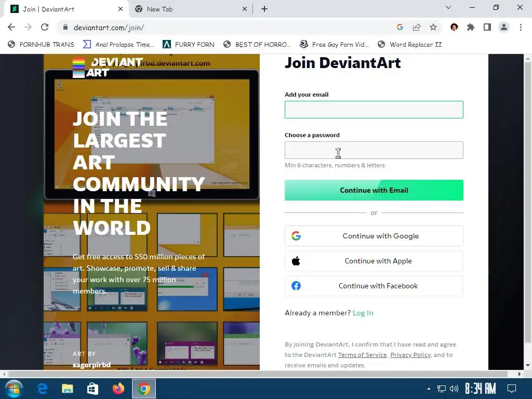Open the Terms of Service link
Screen dimensions: 532x399
point(362,355)
